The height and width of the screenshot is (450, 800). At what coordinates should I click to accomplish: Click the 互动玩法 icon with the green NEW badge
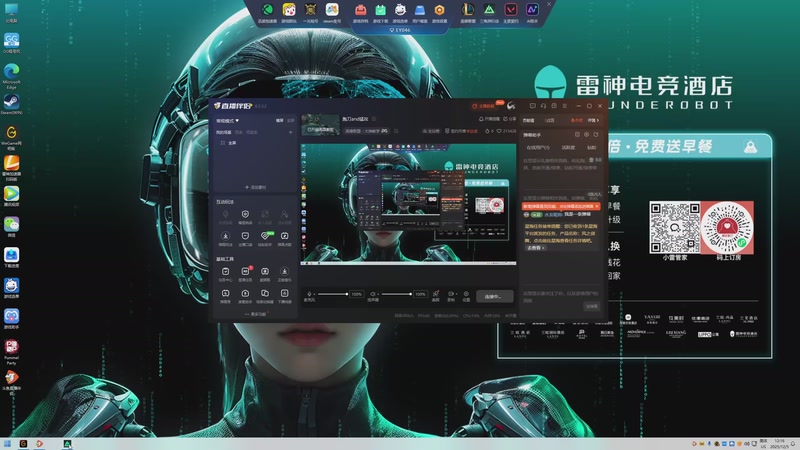click(x=265, y=236)
